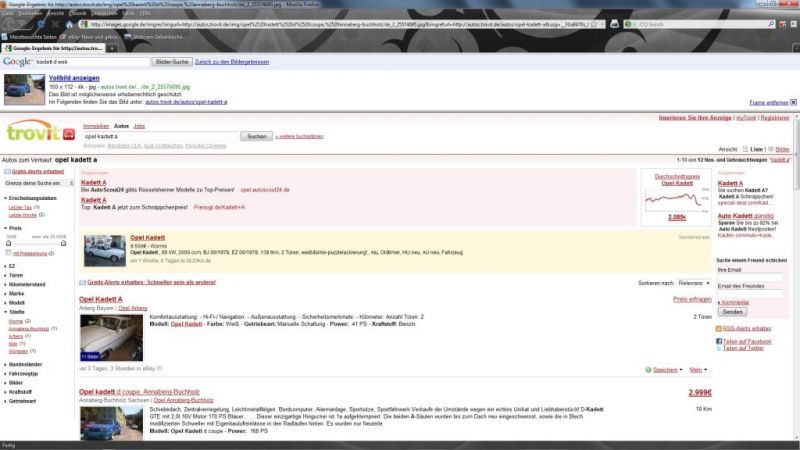
Task: Click Zurück zu den Bildergebnissen link
Action: click(x=232, y=62)
